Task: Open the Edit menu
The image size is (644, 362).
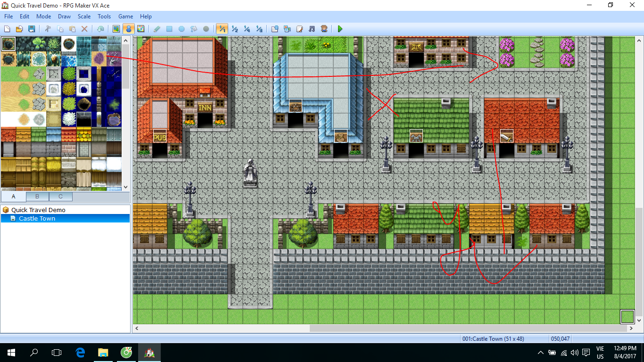Action: [x=25, y=16]
